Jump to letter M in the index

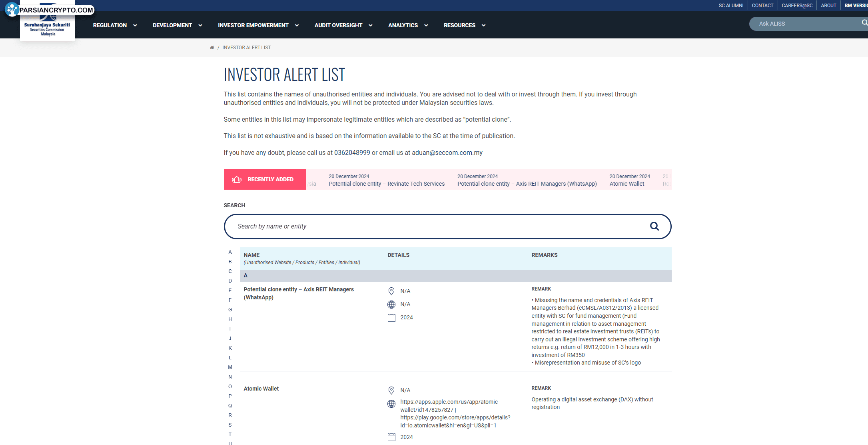pos(230,367)
